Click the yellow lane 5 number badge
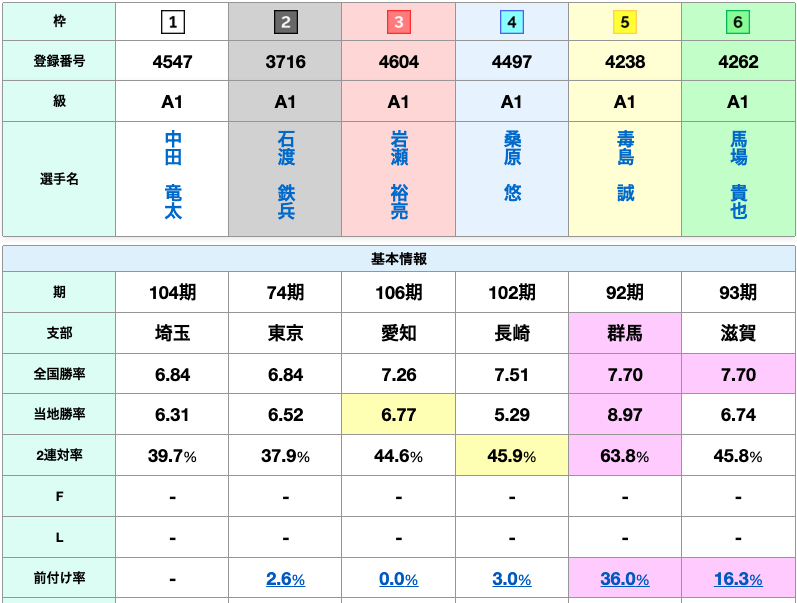Screen dimensions: 797x603 tap(625, 22)
